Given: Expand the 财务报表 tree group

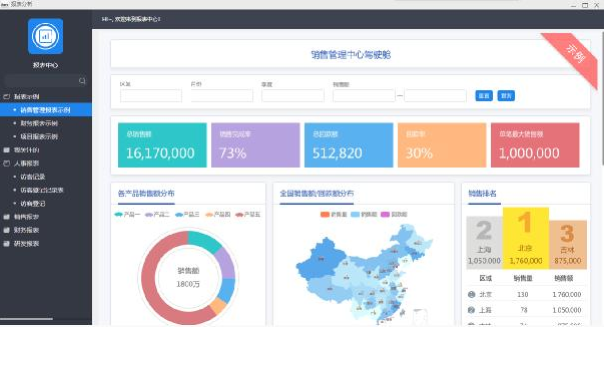Looking at the screenshot, I should click(x=27, y=230).
